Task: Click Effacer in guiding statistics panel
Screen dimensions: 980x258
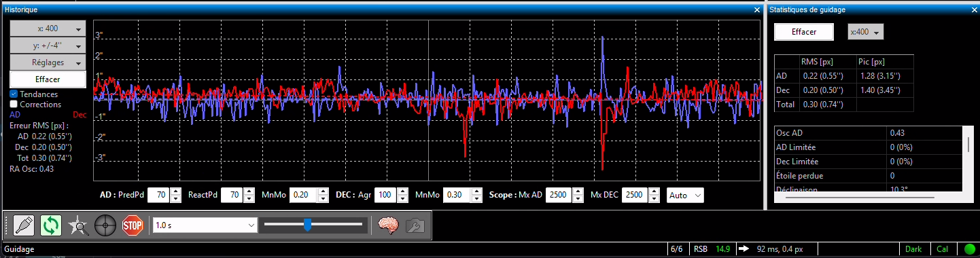Action: pyautogui.click(x=804, y=32)
